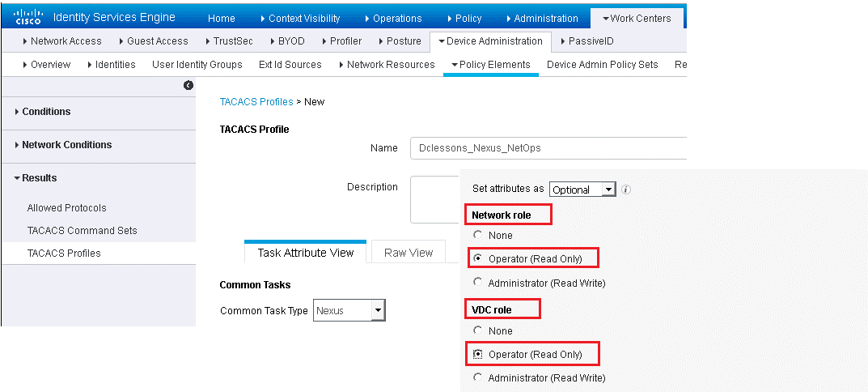Click the Identity Services Engine title
This screenshot has height=392, width=868.
[114, 17]
